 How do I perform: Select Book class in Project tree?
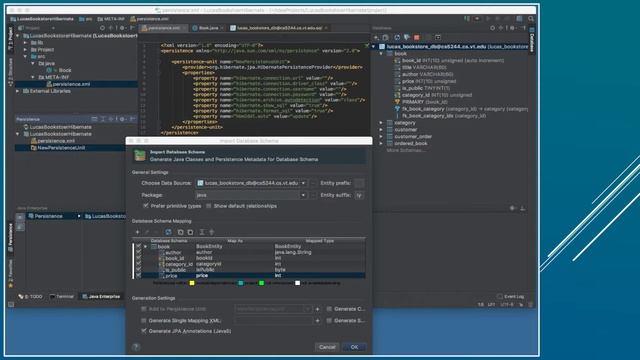click(x=59, y=70)
